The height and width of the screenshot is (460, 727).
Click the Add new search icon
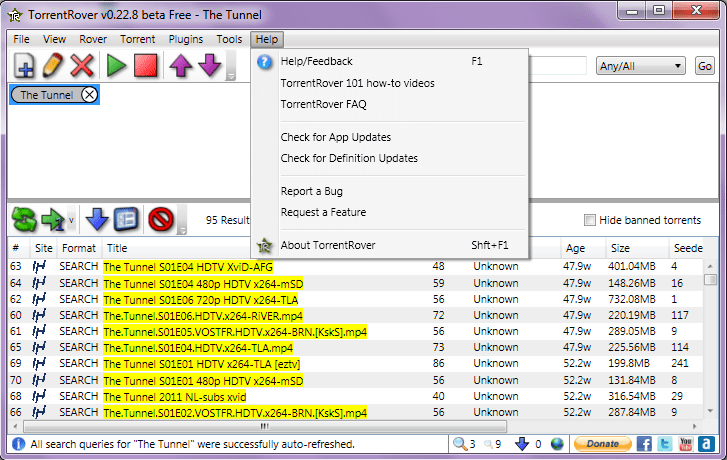pos(24,65)
